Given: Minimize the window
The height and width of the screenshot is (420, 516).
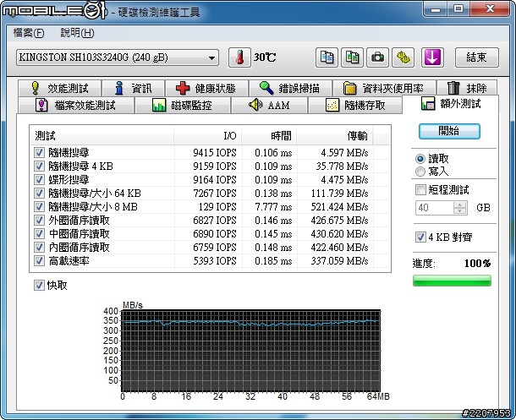Looking at the screenshot, I should point(436,8).
